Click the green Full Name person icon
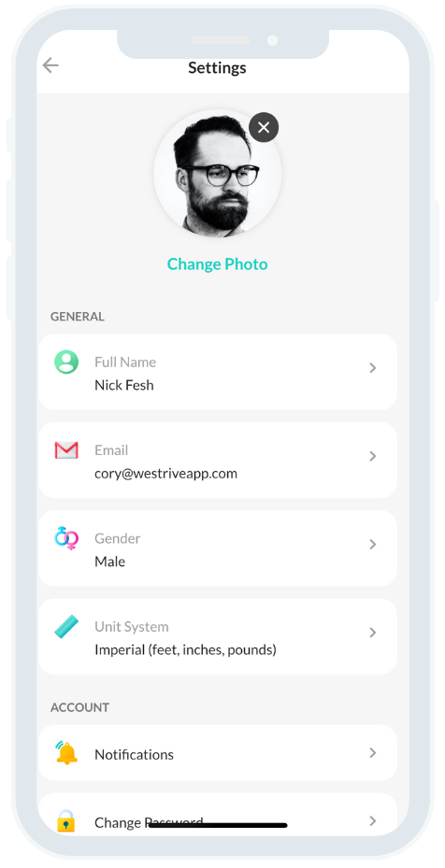Viewport: 445px width, 868px height. [66, 362]
